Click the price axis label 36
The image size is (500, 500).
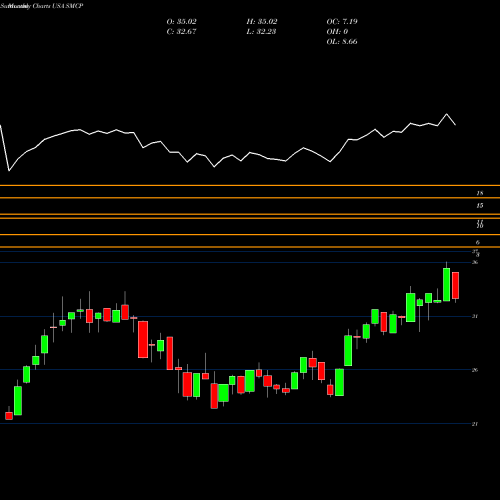click(475, 262)
